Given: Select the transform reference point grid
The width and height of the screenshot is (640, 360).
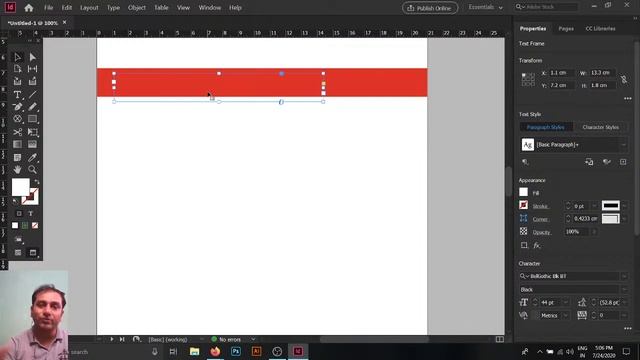Looking at the screenshot, I should [528, 79].
